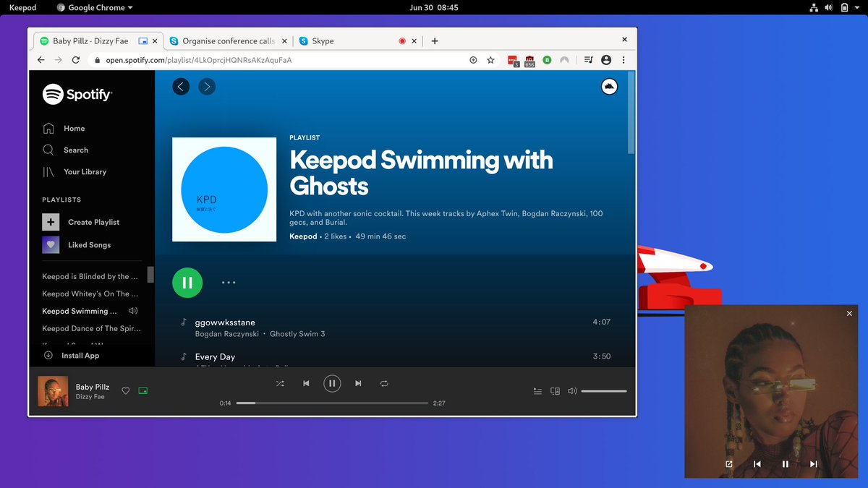This screenshot has height=488, width=868.
Task: Adjust the volume slider
Action: [604, 391]
